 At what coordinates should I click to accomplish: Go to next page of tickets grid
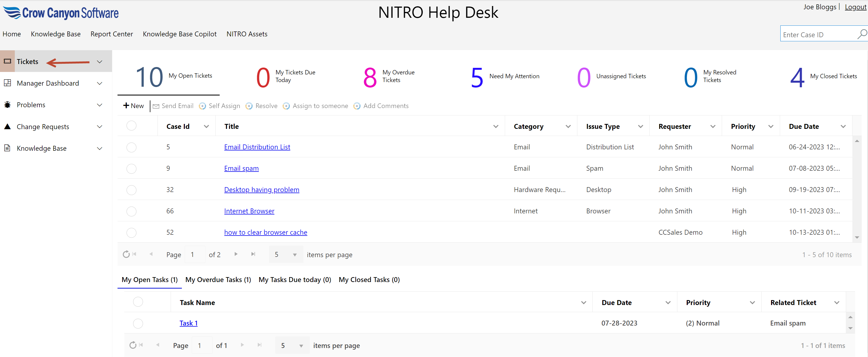[x=236, y=254]
